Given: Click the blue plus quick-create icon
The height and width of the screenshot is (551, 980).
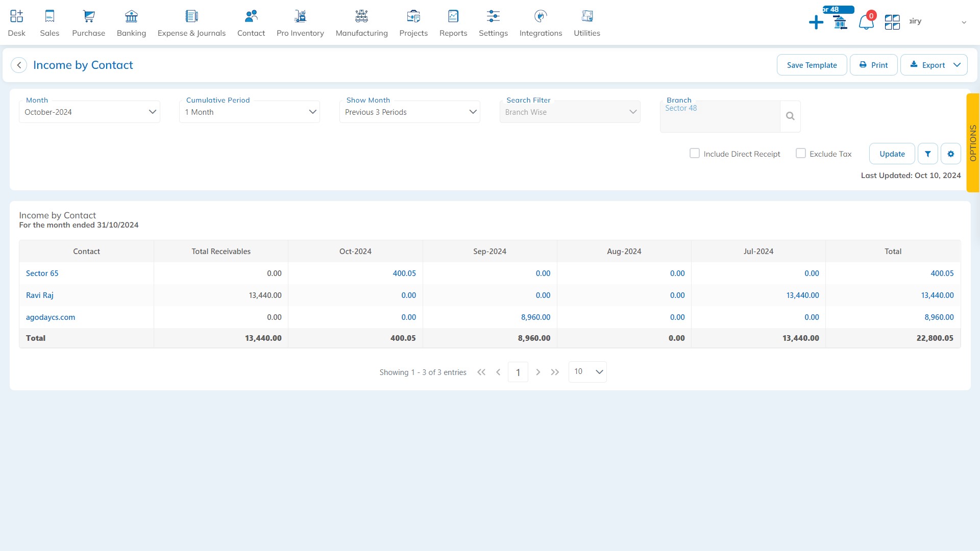Looking at the screenshot, I should 816,22.
